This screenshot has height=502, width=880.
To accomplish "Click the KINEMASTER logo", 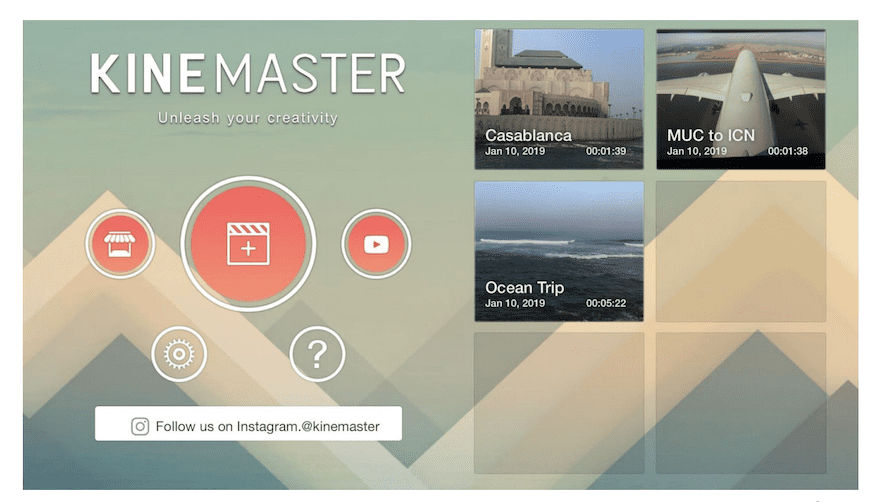I will pos(248,74).
